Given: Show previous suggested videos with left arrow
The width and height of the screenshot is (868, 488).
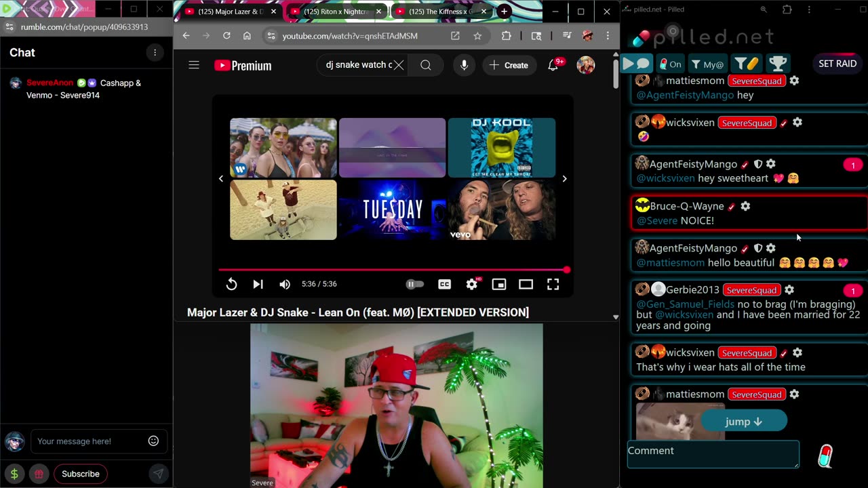Looking at the screenshot, I should coord(220,179).
